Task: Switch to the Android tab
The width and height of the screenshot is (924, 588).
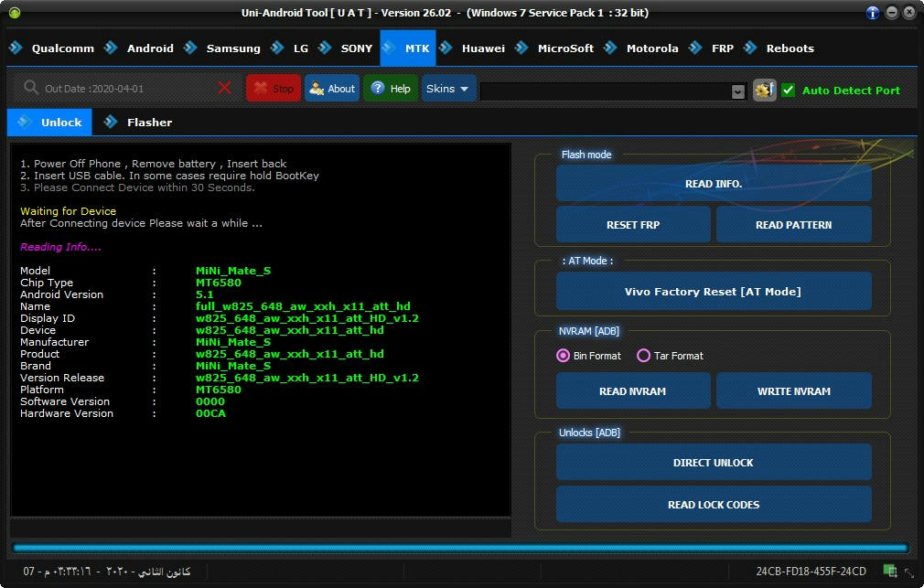Action: (139, 48)
